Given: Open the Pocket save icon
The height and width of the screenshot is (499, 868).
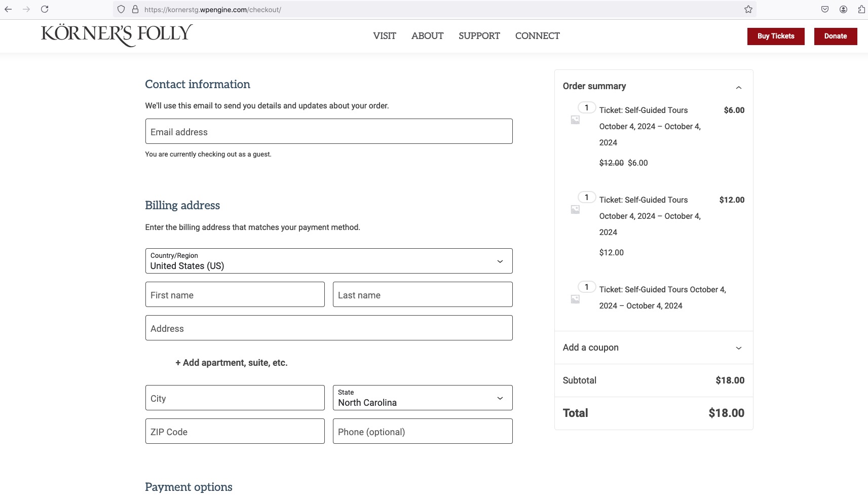Looking at the screenshot, I should (x=825, y=9).
